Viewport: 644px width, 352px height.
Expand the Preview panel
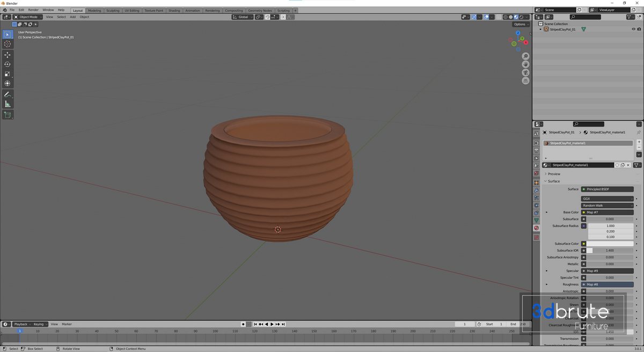click(x=554, y=174)
